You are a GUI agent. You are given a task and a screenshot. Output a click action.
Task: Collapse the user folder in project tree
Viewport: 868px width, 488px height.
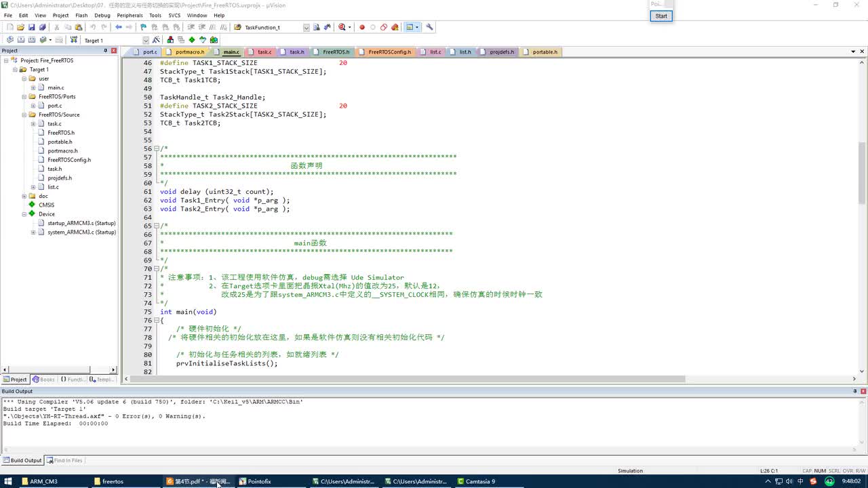(x=24, y=79)
